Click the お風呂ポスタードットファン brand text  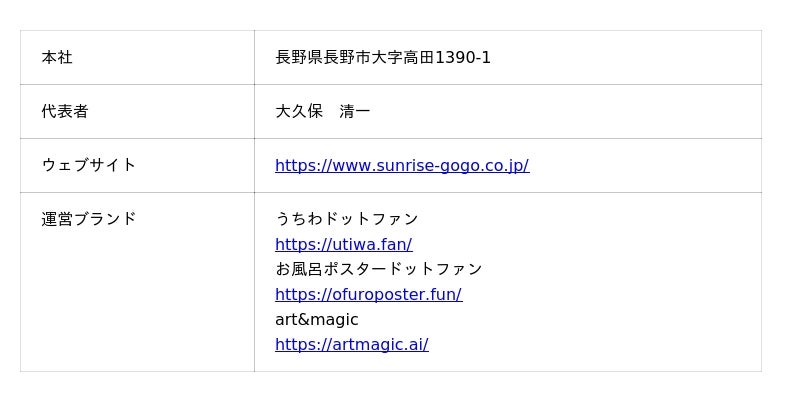pos(378,269)
